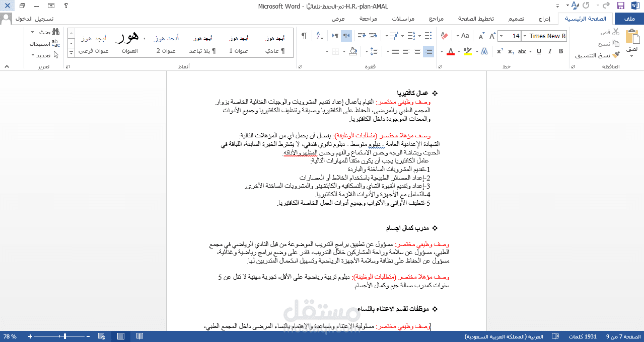Increase font size with larger A icon
This screenshot has width=644, height=342.
(492, 36)
